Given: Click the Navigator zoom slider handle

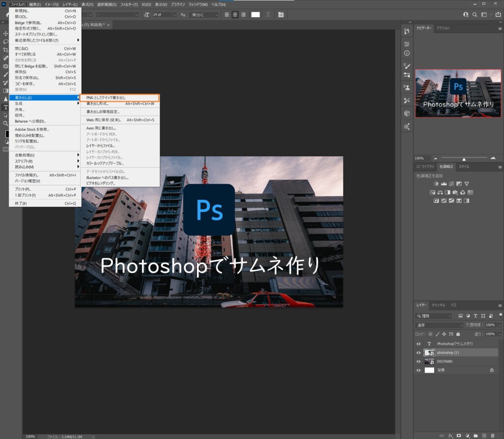Looking at the screenshot, I should (464, 159).
